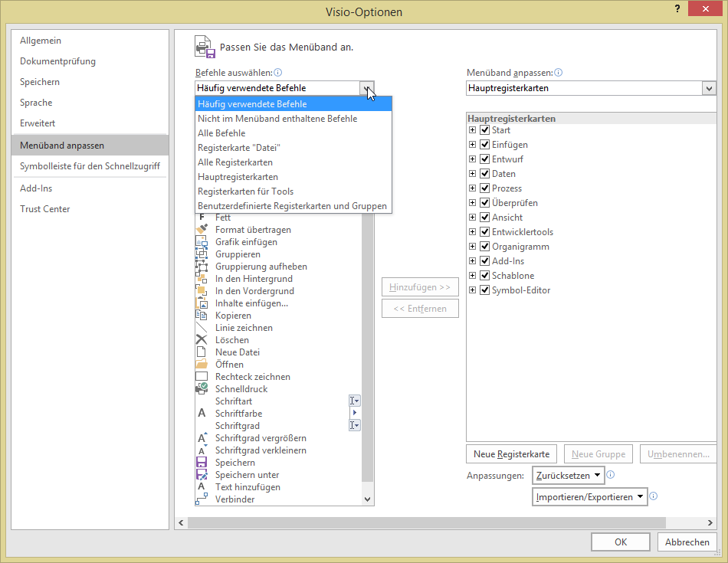Click info icon beside Zurücksetzen
The image size is (728, 563).
click(x=611, y=474)
